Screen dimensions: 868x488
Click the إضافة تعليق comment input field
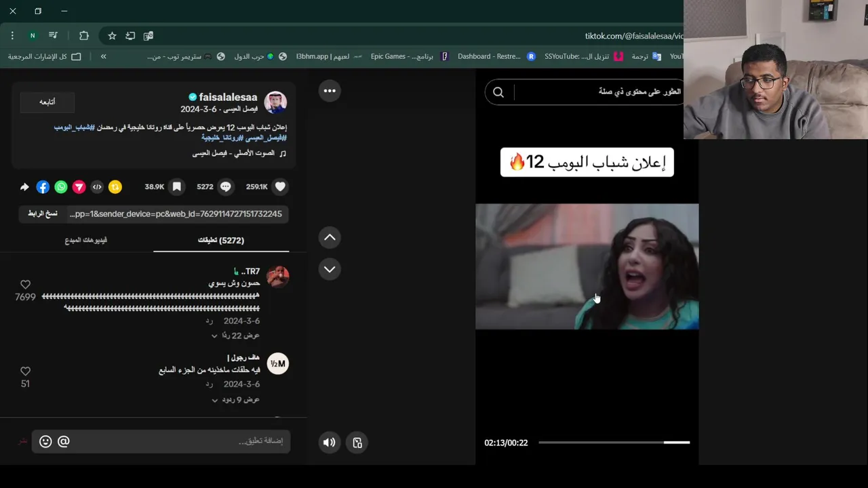(161, 441)
